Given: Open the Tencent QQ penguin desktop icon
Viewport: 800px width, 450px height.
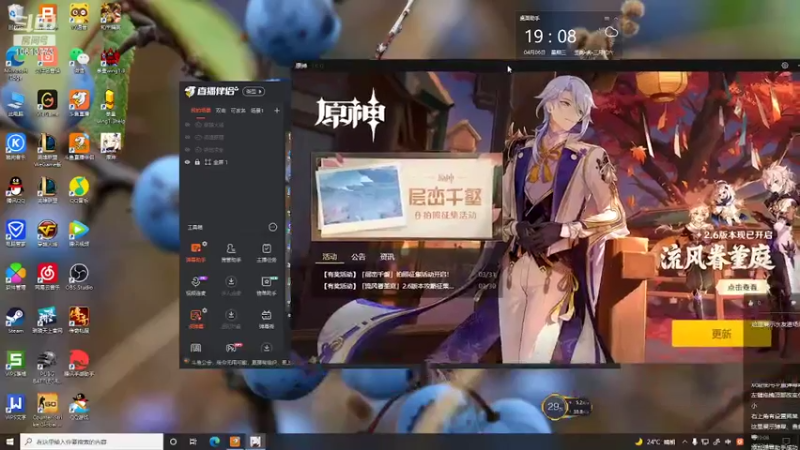Looking at the screenshot, I should pyautogui.click(x=15, y=190).
